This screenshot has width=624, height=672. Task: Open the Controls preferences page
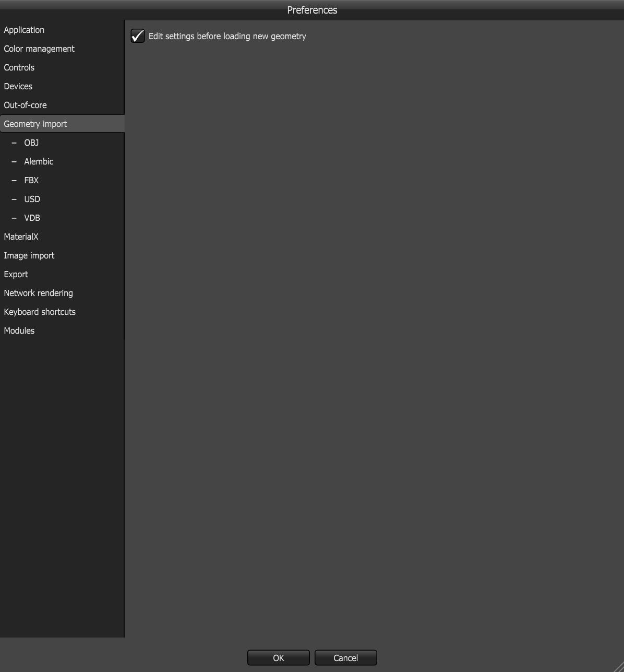(x=62, y=67)
